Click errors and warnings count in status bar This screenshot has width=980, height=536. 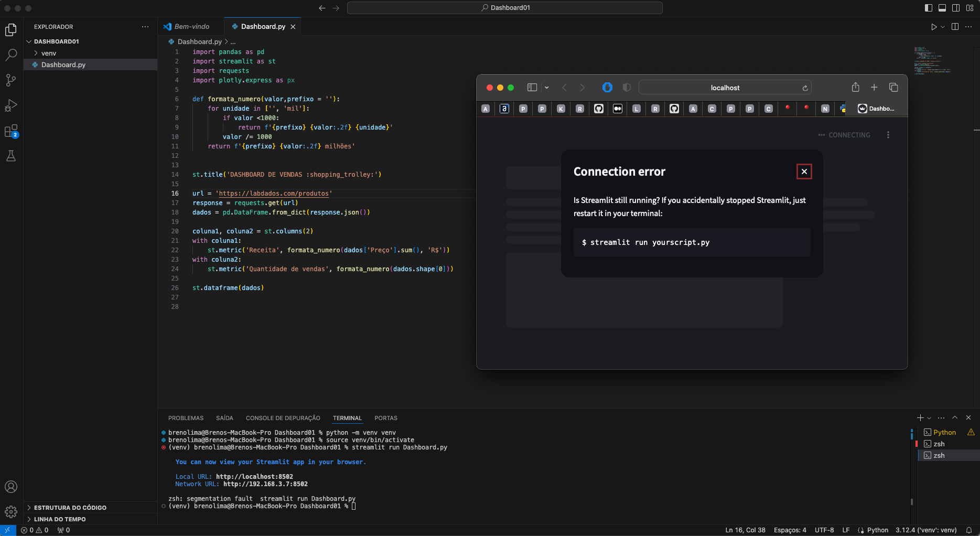point(35,530)
